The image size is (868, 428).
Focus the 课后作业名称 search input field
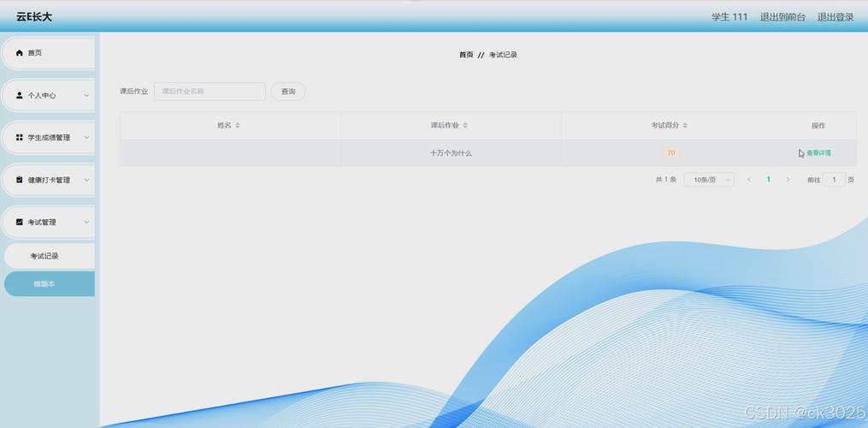click(210, 92)
